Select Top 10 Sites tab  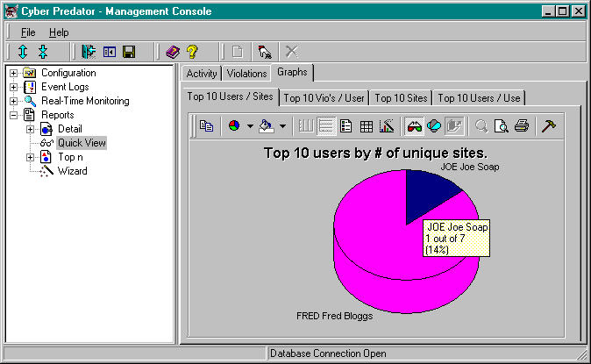tap(400, 97)
